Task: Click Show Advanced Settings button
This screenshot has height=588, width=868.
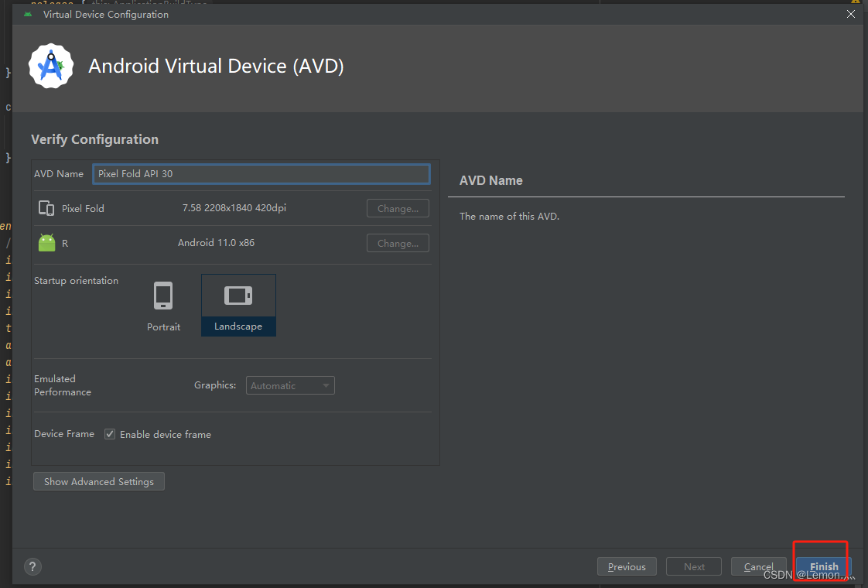Action: click(99, 482)
